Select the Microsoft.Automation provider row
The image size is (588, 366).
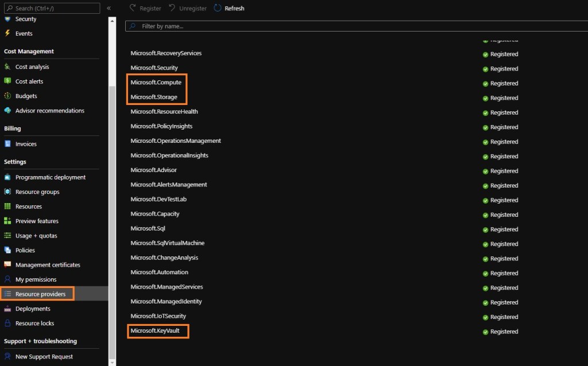356,272
